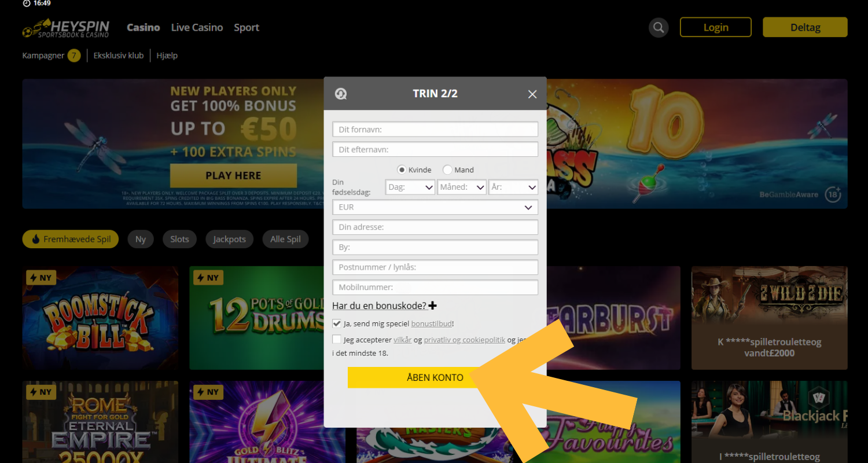The width and height of the screenshot is (868, 463).
Task: Click PLAY HERE on the bonus banner
Action: [233, 175]
